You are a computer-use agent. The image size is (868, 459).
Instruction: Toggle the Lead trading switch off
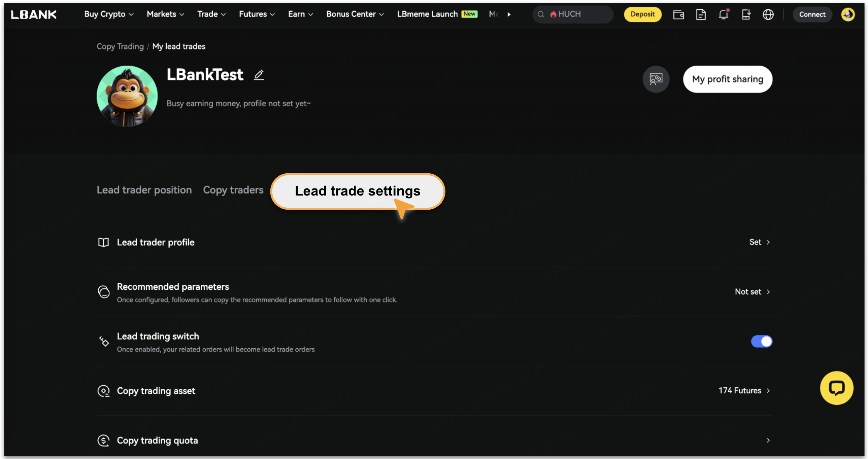761,341
